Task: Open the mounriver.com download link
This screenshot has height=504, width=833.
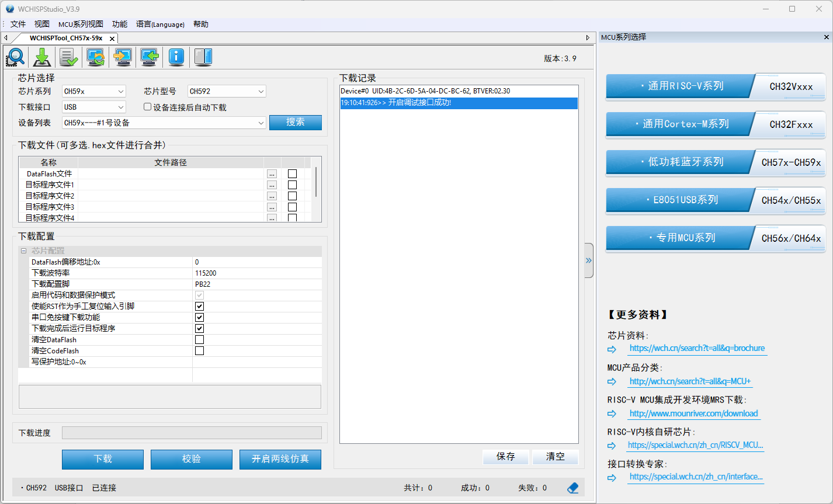Action: coord(693,413)
